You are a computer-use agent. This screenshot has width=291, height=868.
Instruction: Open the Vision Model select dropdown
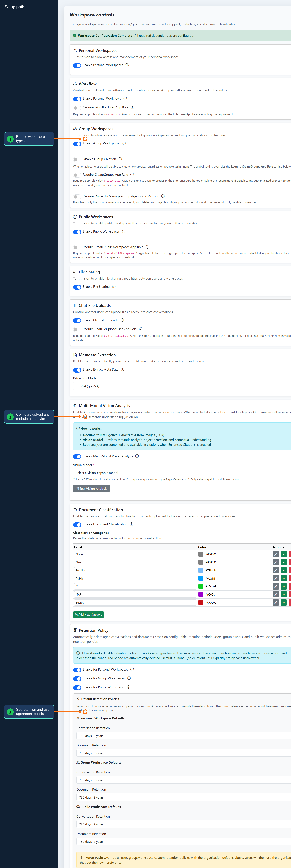point(182,473)
